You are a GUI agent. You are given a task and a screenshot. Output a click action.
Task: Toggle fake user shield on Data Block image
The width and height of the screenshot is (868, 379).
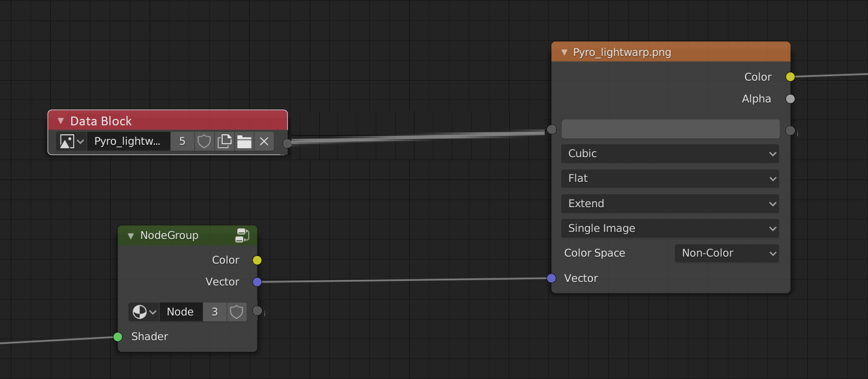[204, 141]
